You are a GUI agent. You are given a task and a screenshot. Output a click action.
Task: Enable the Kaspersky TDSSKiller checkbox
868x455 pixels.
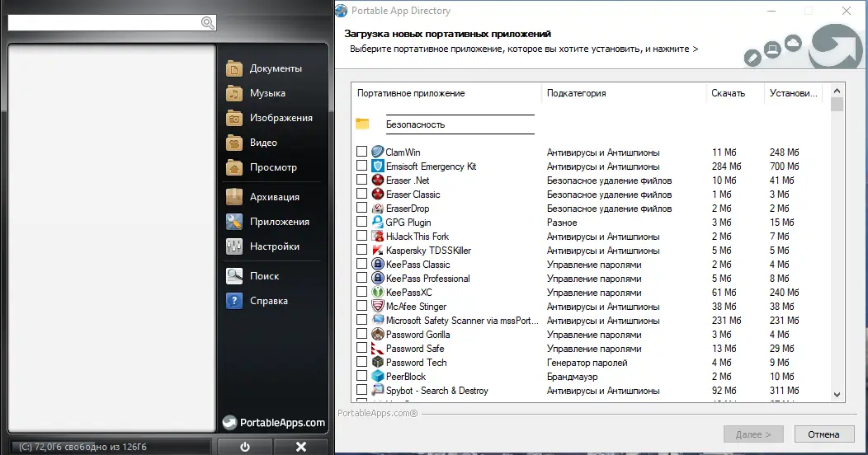coord(361,249)
